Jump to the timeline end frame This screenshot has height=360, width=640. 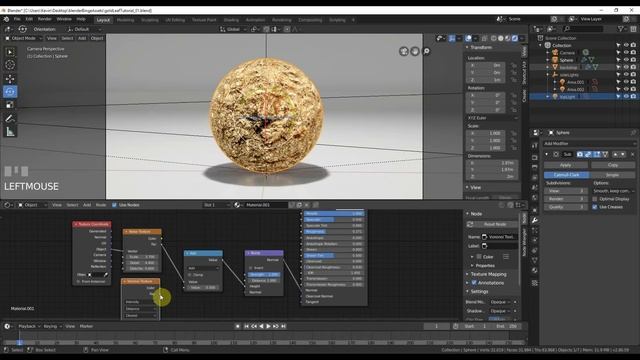point(283,326)
